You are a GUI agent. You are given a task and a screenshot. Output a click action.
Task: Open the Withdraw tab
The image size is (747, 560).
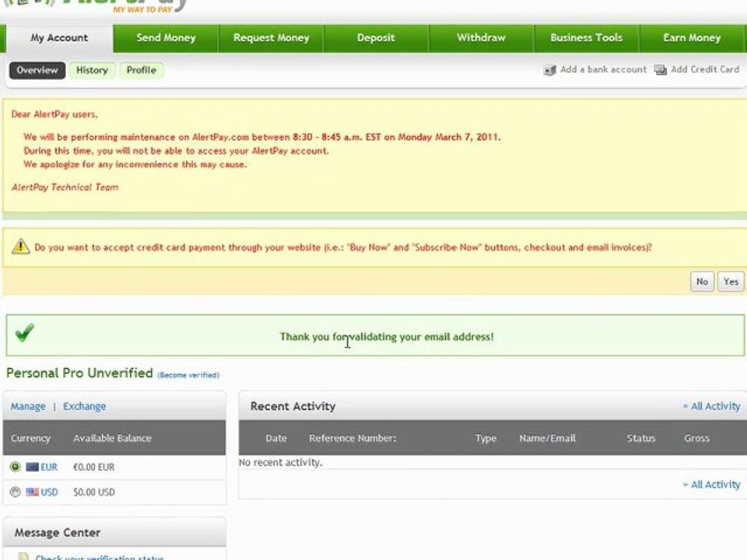[x=481, y=37]
